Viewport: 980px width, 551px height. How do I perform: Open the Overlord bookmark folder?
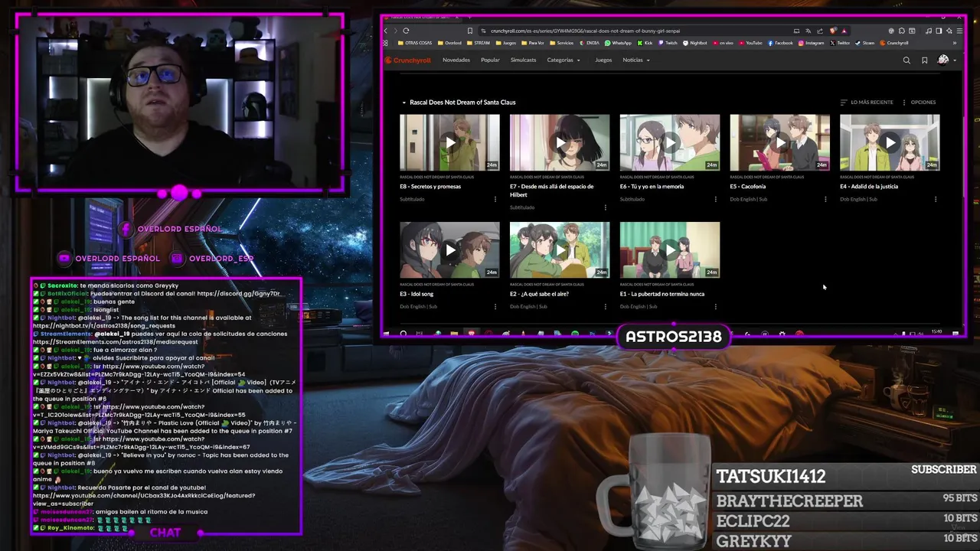tap(449, 43)
